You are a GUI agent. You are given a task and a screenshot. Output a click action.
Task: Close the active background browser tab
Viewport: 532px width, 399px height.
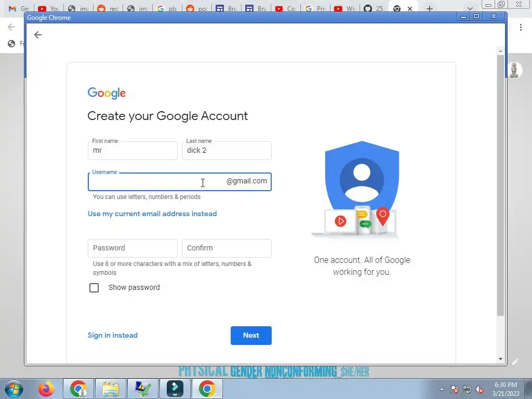[410, 9]
